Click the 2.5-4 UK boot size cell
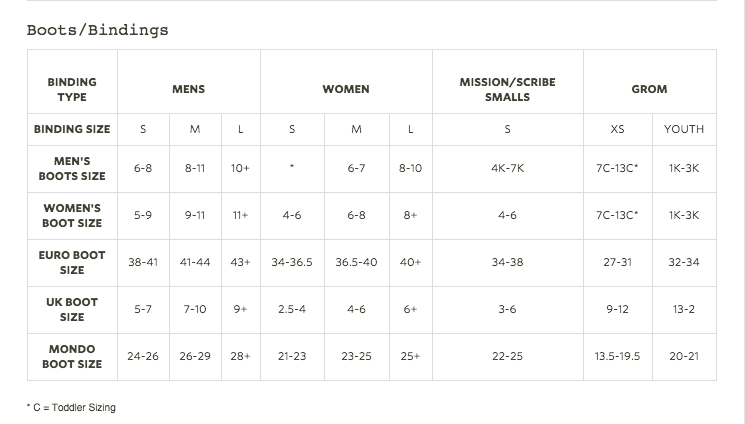The image size is (745, 424). (292, 309)
